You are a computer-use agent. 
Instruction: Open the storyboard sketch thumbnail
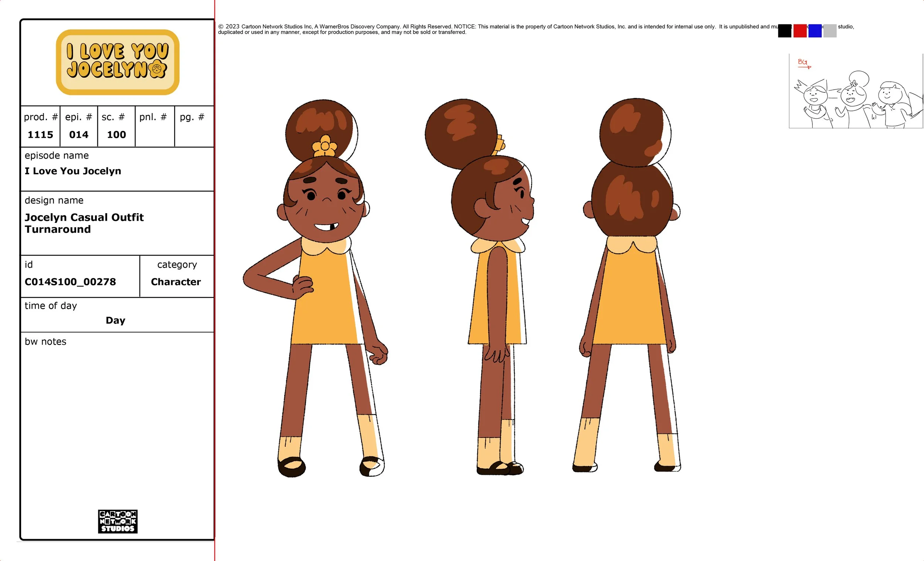[856, 91]
